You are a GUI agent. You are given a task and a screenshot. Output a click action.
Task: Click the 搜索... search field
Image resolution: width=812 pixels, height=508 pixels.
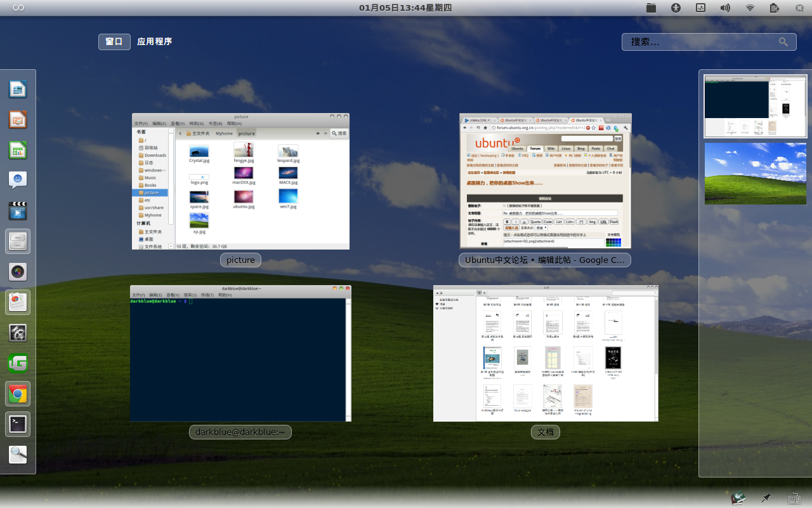[x=709, y=42]
